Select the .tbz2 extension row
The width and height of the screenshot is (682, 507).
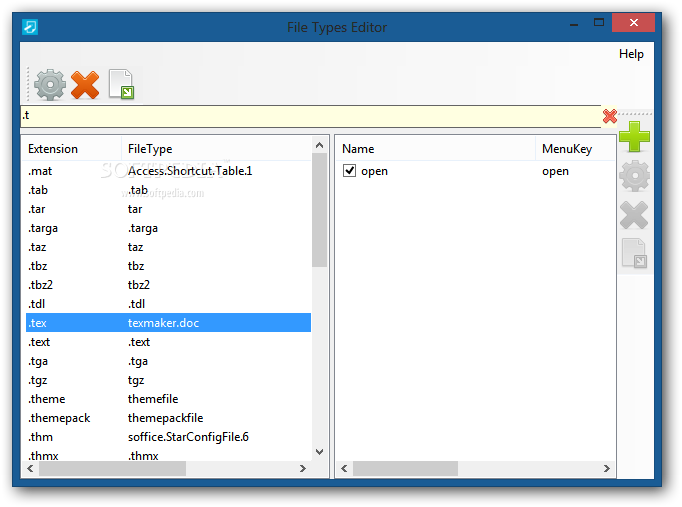coord(168,285)
